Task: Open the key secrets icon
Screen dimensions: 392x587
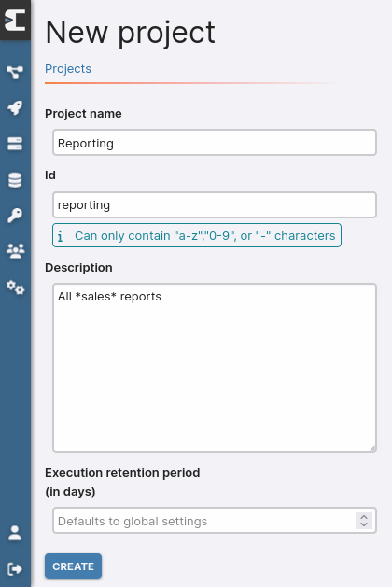Action: (x=15, y=216)
